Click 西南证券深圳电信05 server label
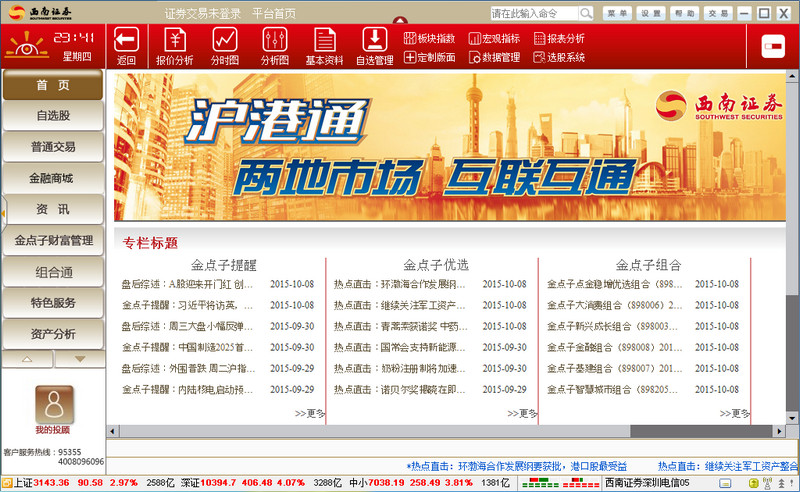 (x=647, y=483)
